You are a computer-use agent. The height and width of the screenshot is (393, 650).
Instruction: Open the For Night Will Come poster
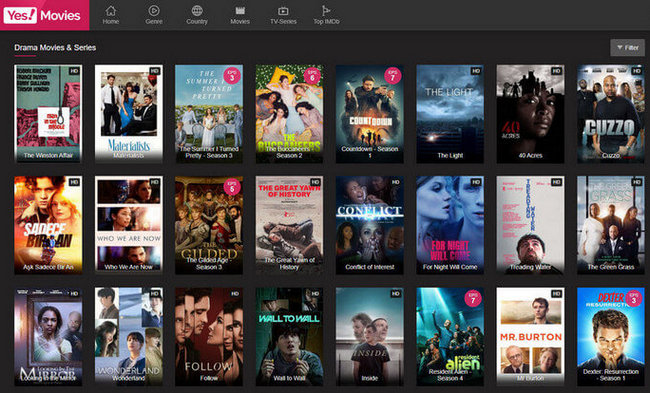450,225
